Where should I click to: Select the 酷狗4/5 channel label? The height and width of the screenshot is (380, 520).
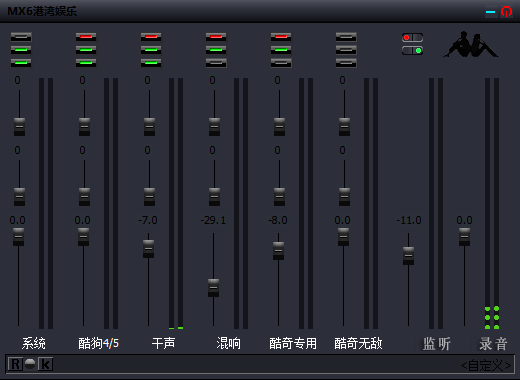[x=99, y=343]
